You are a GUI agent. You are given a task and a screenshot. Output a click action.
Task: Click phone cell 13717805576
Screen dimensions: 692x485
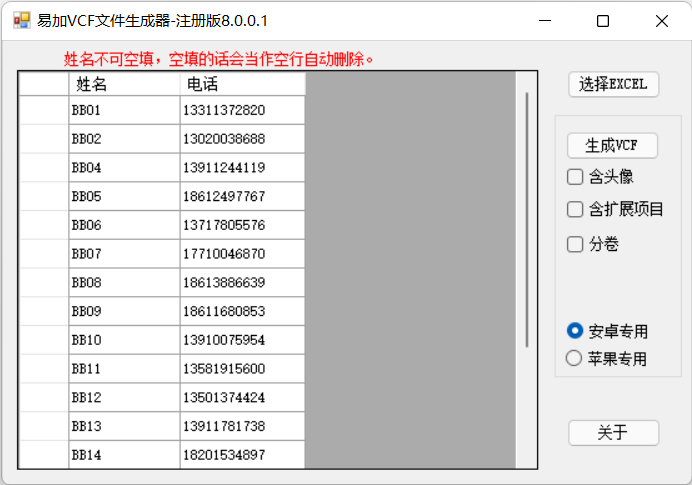pos(242,225)
